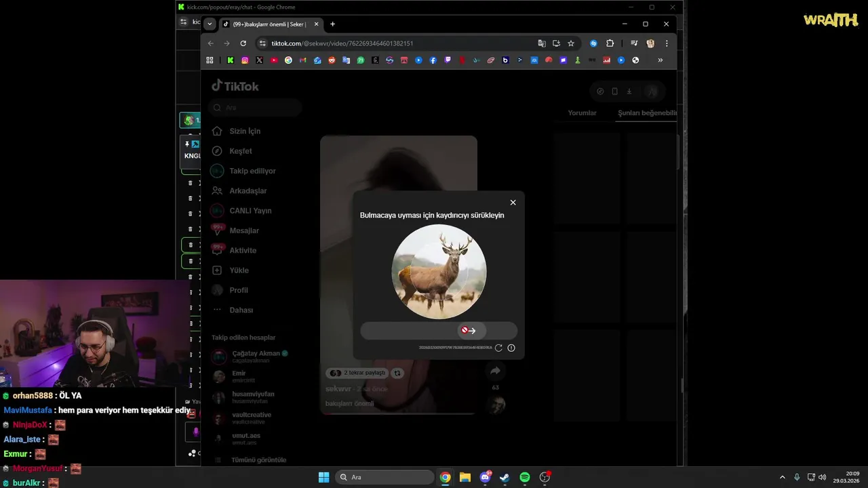Click the translate page icon
The image size is (868, 488).
point(542,43)
